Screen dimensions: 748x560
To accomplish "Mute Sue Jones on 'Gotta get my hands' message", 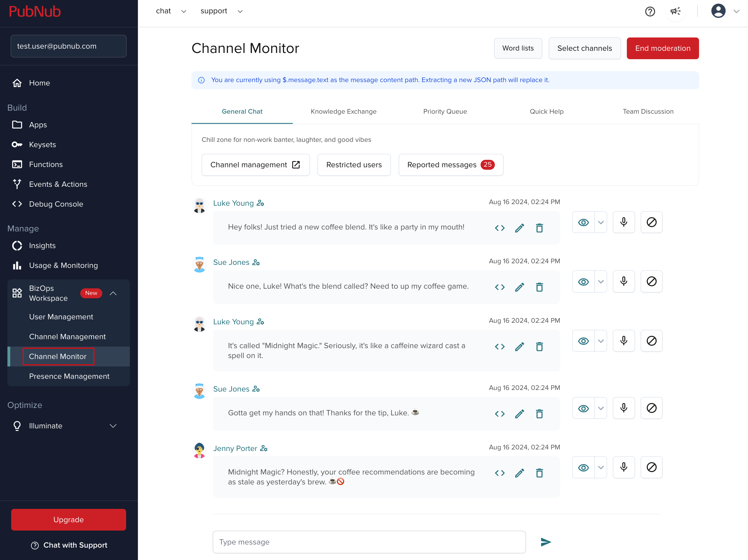I will (x=623, y=408).
